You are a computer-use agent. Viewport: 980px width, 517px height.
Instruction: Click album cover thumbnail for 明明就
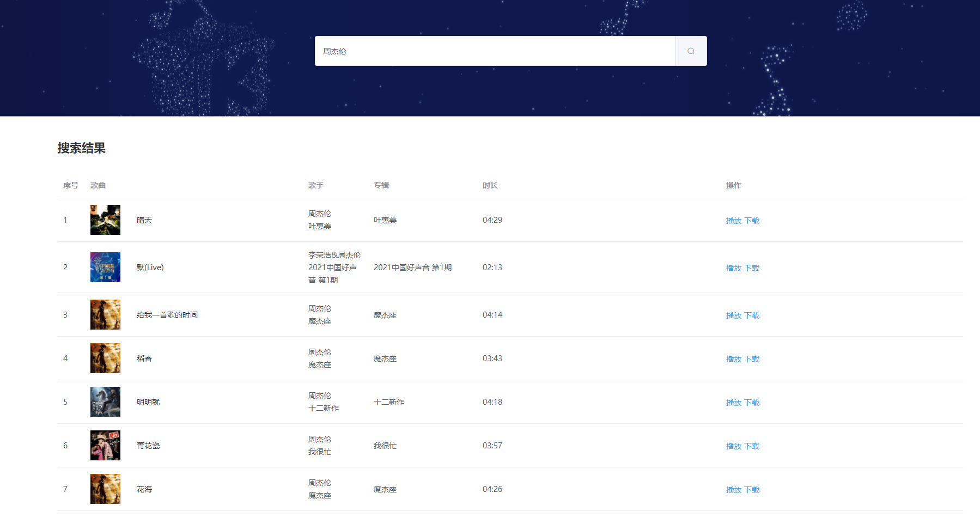105,402
